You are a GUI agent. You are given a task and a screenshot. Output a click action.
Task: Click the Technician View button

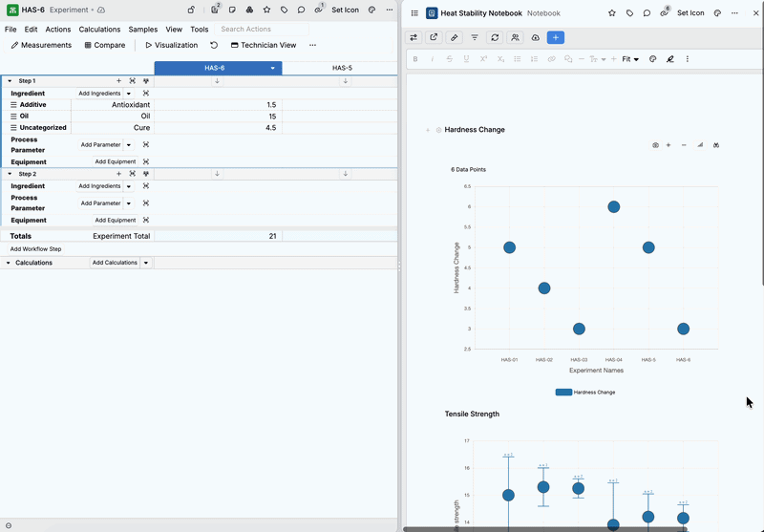[264, 45]
